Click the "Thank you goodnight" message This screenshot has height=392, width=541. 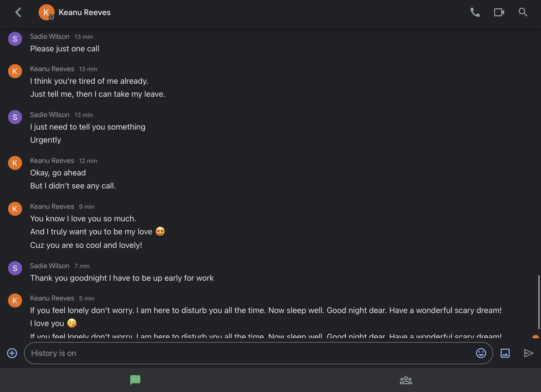122,278
